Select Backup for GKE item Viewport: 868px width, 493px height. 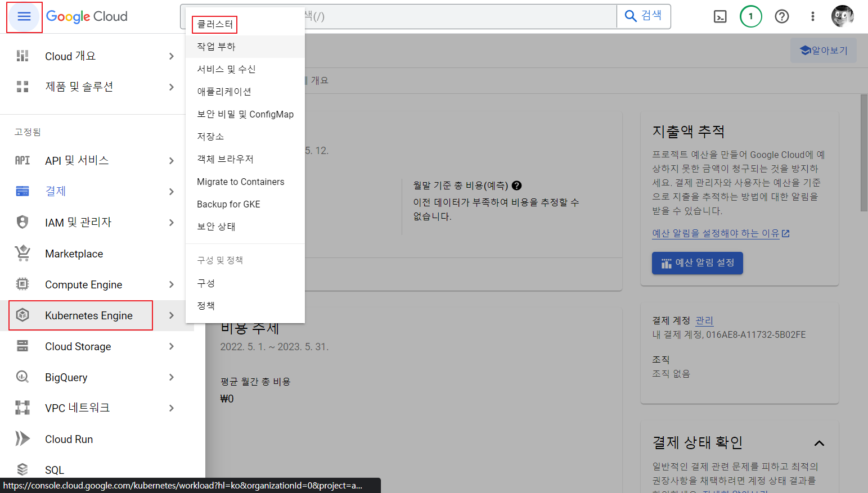245,204
